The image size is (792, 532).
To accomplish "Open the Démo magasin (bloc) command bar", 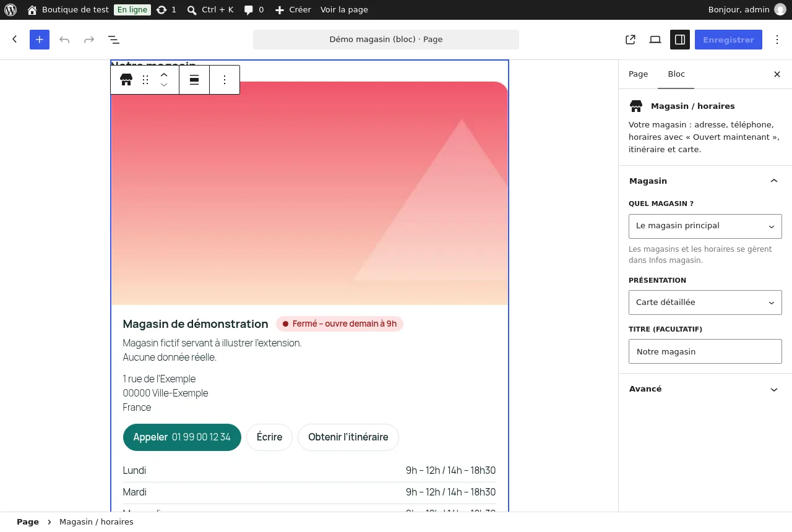I will tap(386, 40).
